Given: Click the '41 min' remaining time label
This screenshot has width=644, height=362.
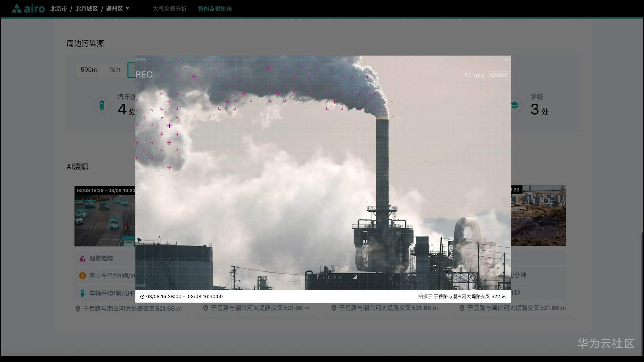Looking at the screenshot, I should (x=474, y=75).
